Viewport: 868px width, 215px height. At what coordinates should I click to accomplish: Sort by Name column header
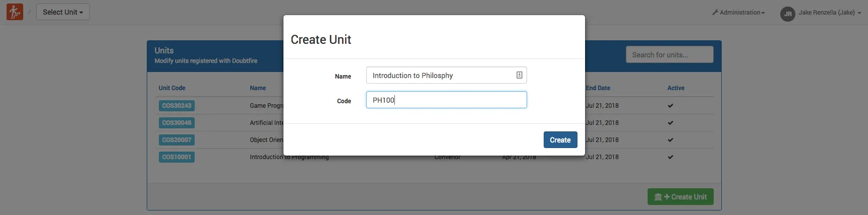click(x=258, y=88)
